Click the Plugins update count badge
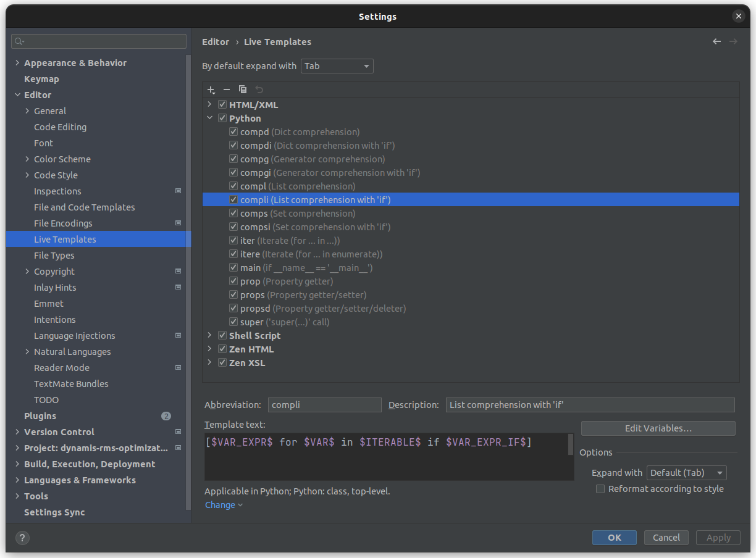756x558 pixels. pos(166,416)
